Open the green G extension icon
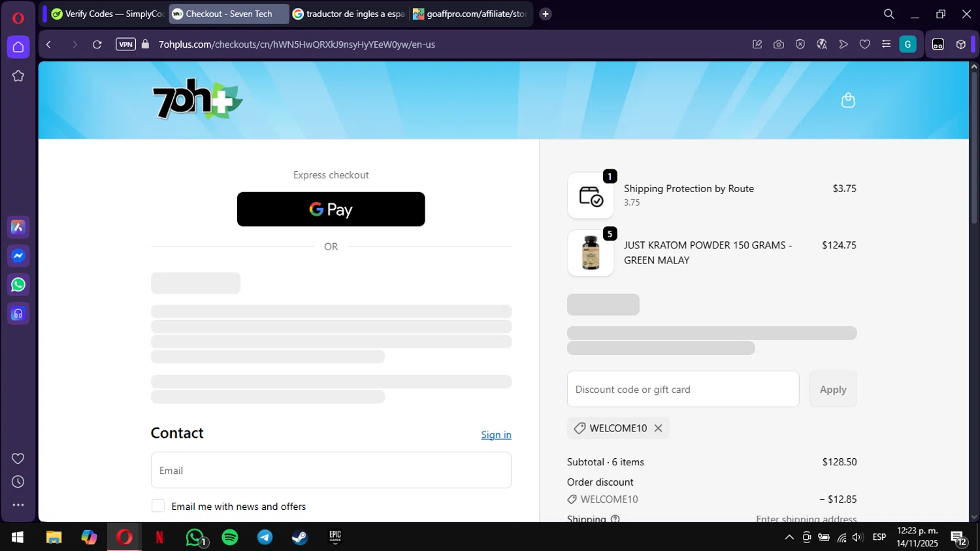Viewport: 980px width, 551px height. pos(907,44)
